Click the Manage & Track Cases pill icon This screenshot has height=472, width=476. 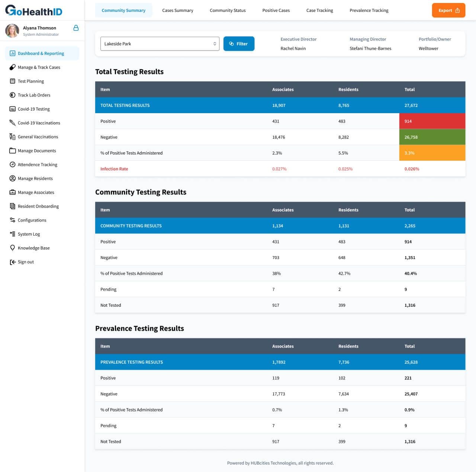(12, 67)
